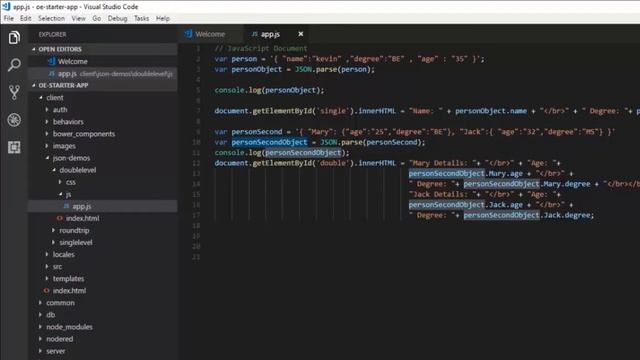Click line number 12 in gutter
Image resolution: width=640 pixels, height=360 pixels.
(x=196, y=163)
